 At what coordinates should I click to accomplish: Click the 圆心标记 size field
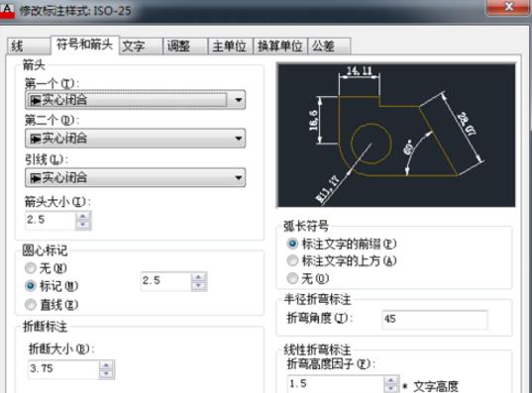coord(165,281)
